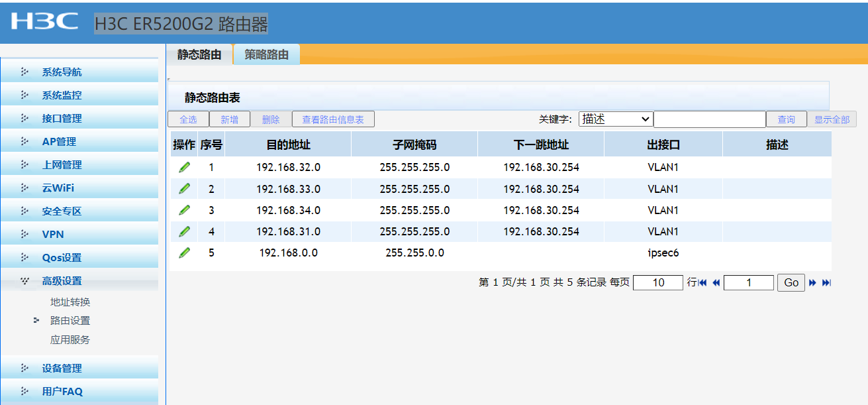This screenshot has width=868, height=405.
Task: Open the 描述 keyword dropdown
Action: [616, 119]
